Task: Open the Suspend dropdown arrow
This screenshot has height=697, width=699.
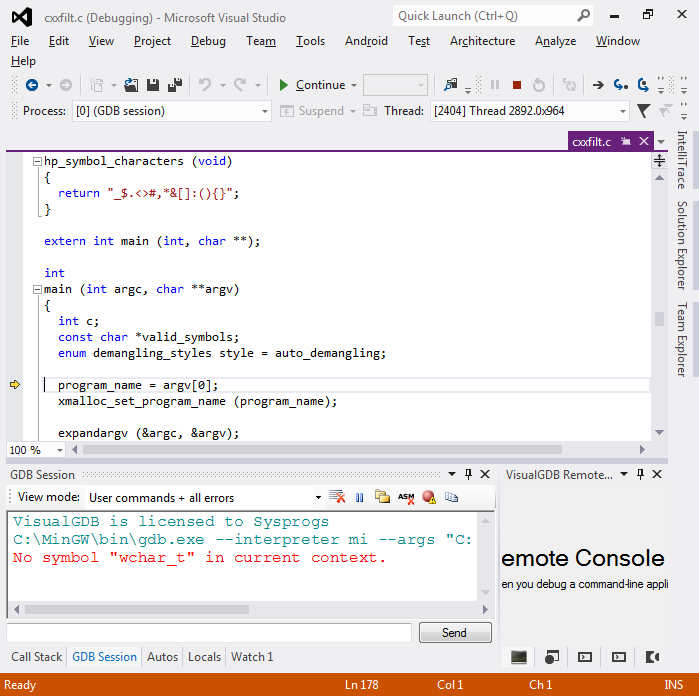Action: (x=353, y=111)
